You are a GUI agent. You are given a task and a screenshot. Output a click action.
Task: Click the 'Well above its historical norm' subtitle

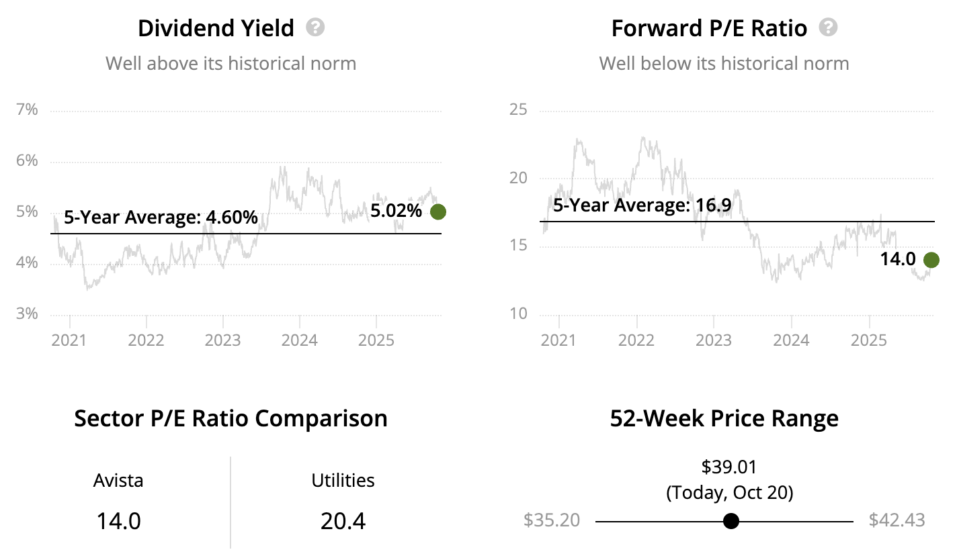231,64
